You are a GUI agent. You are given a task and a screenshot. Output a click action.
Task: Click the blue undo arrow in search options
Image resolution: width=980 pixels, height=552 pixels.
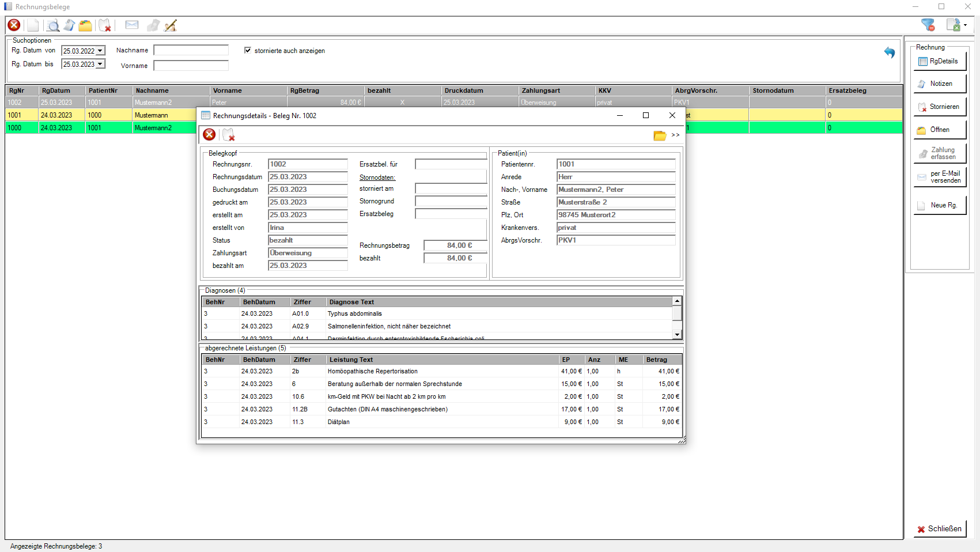(x=890, y=52)
